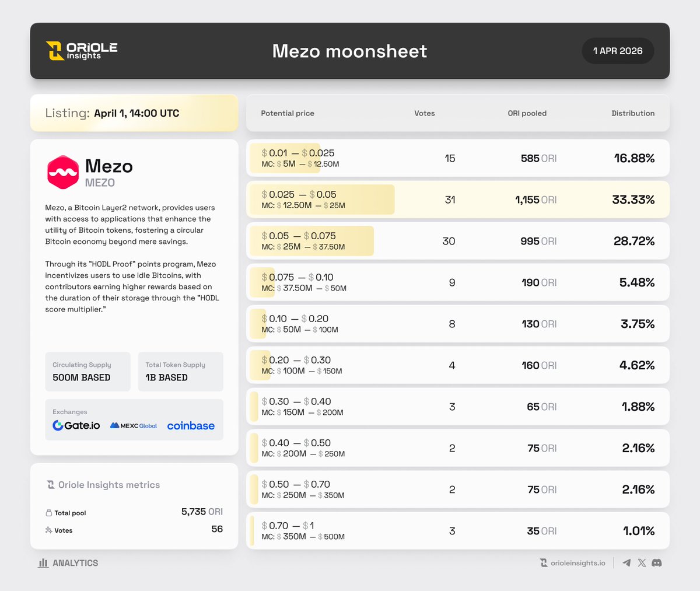Click the Votes sparkle icon in metrics

48,530
